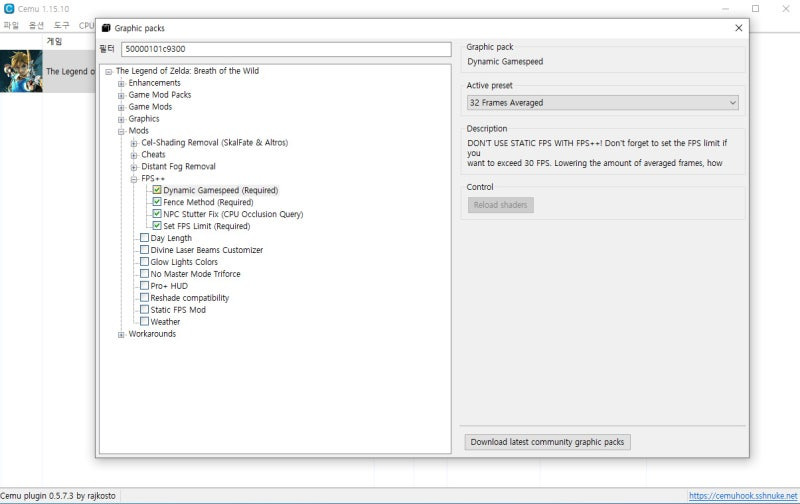Collapse The Legend of Zelda tree root
The height and width of the screenshot is (504, 800).
pyautogui.click(x=109, y=72)
